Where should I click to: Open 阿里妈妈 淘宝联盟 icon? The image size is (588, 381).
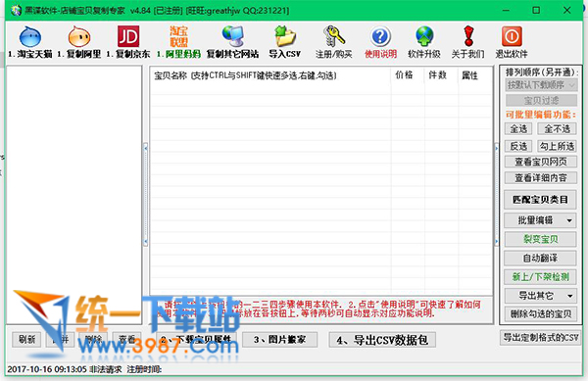(178, 36)
